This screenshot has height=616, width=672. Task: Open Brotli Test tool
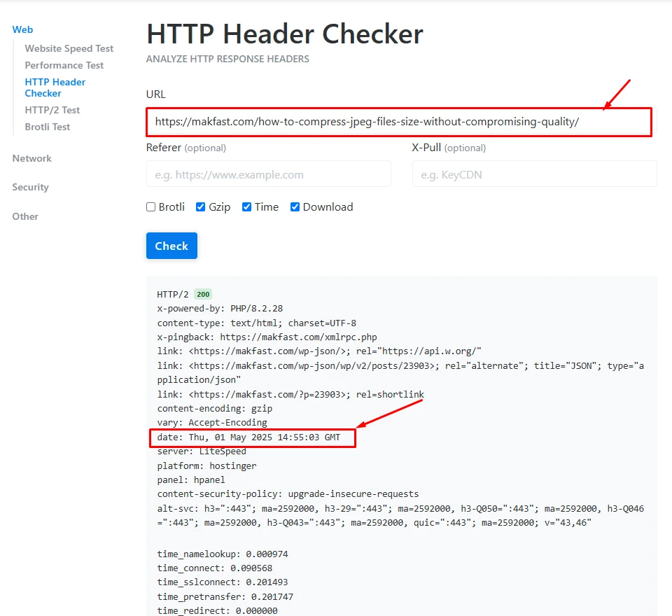(x=47, y=127)
